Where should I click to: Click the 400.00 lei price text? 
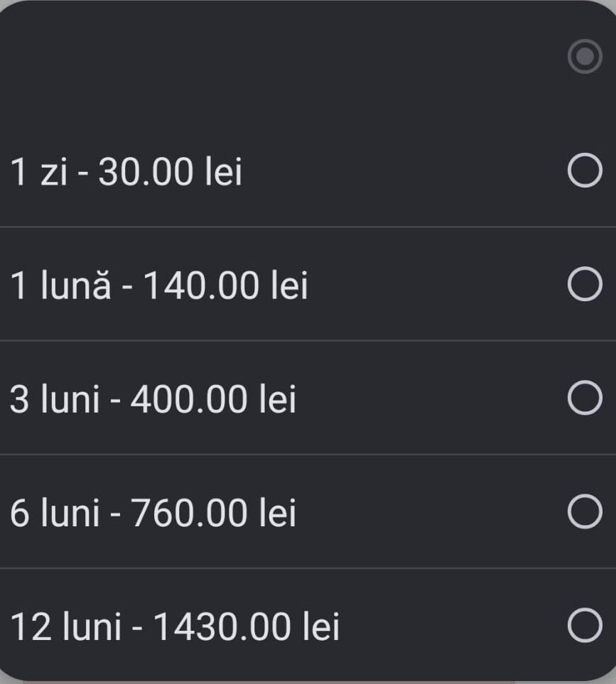click(x=214, y=400)
